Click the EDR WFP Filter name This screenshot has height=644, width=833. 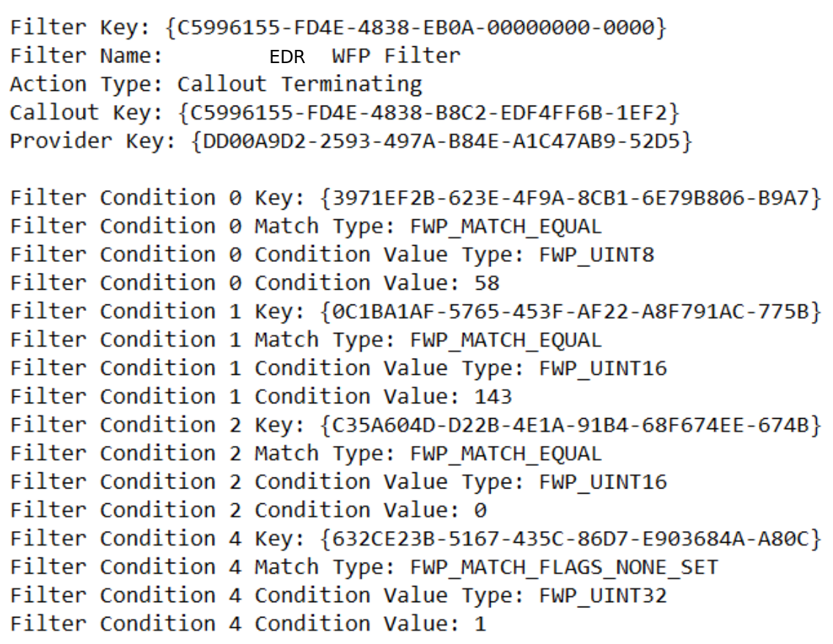(364, 56)
